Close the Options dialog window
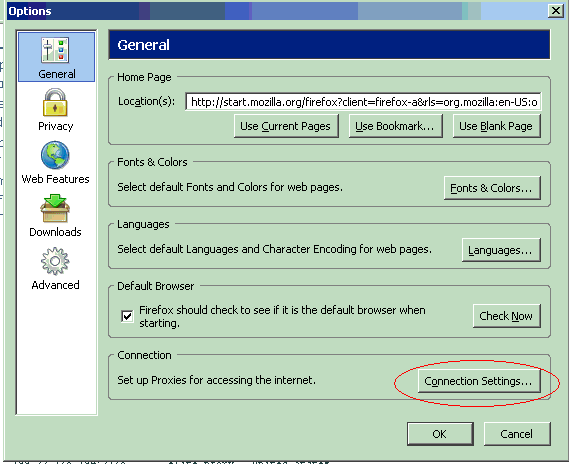The image size is (569, 464). (556, 11)
